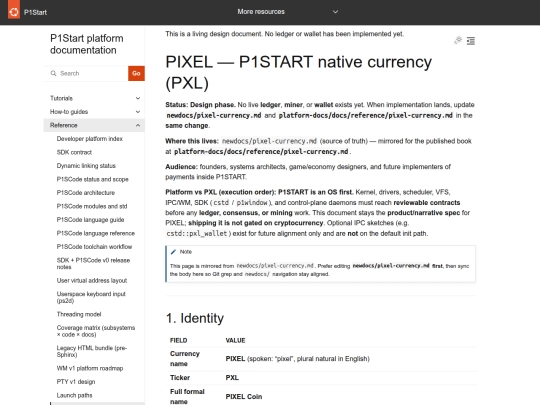Click the orange Go button
The height and width of the screenshot is (405, 540).
[136, 73]
